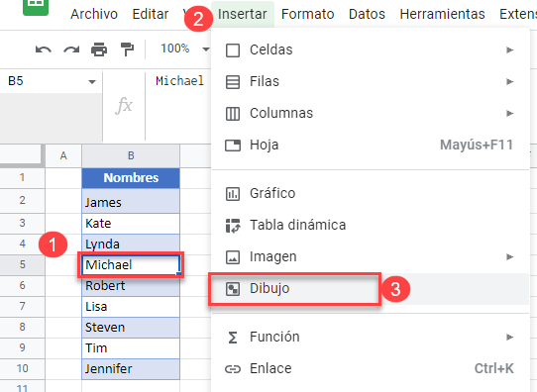Image resolution: width=537 pixels, height=392 pixels.
Task: Select the row 5 header
Action: [x=22, y=264]
